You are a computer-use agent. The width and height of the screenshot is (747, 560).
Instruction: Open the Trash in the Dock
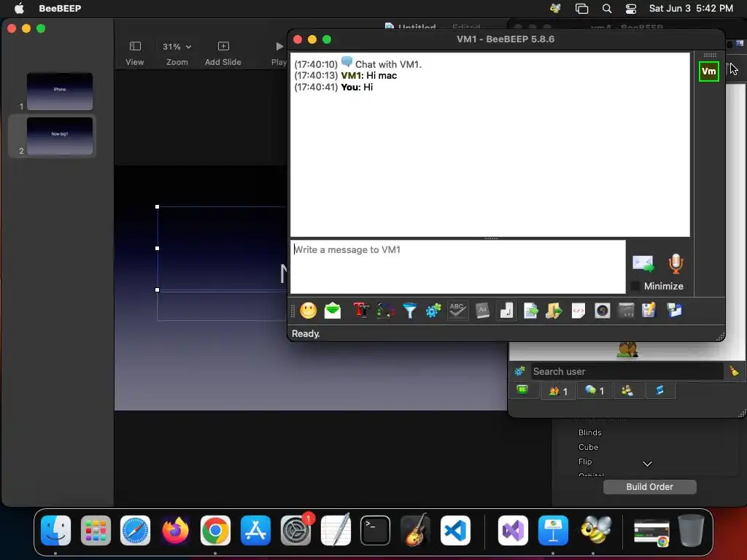click(x=692, y=530)
